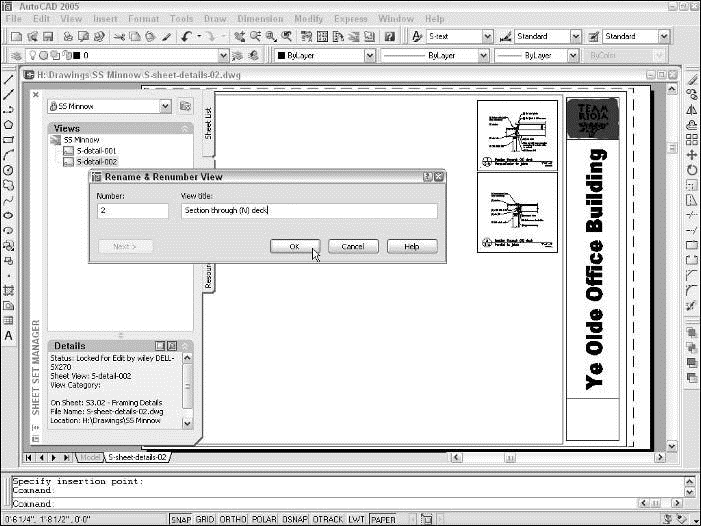
Task: Select the Polygon draw tool
Action: (x=8, y=125)
